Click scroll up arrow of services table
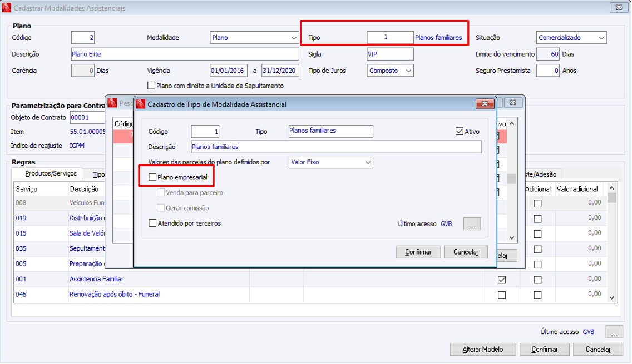 pos(611,188)
